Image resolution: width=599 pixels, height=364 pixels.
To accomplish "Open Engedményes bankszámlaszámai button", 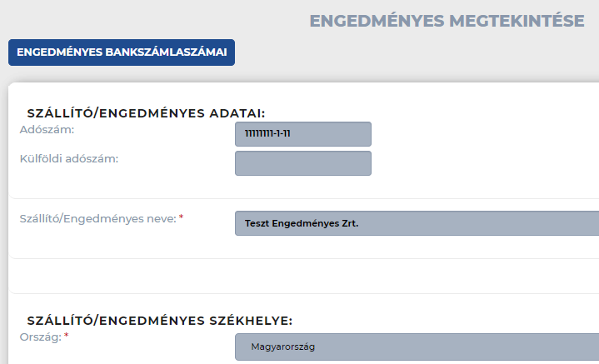I will point(122,52).
